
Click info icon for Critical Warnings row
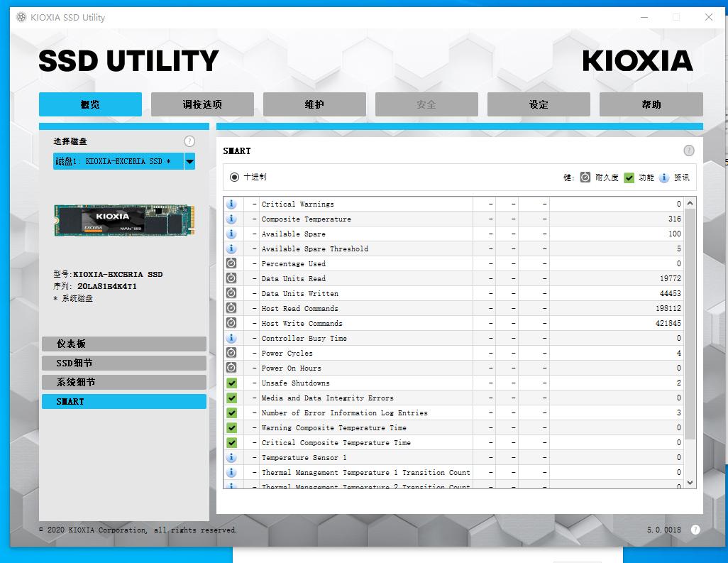tap(231, 204)
